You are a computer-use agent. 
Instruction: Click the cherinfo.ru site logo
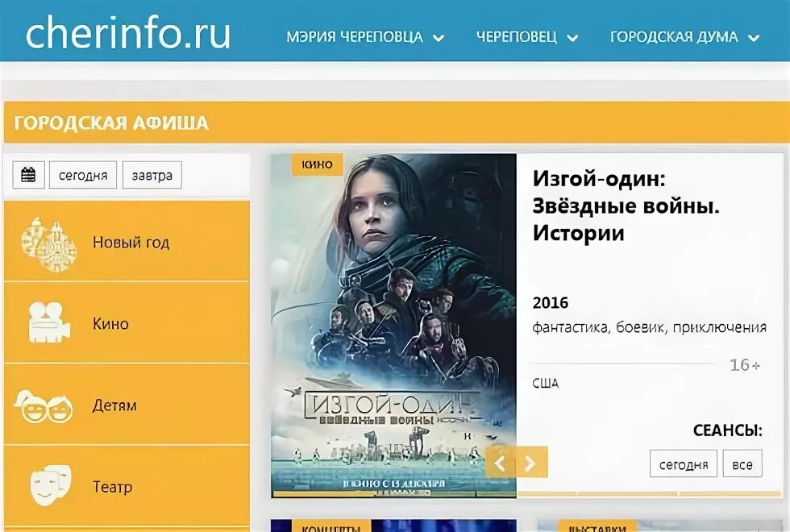pyautogui.click(x=128, y=33)
